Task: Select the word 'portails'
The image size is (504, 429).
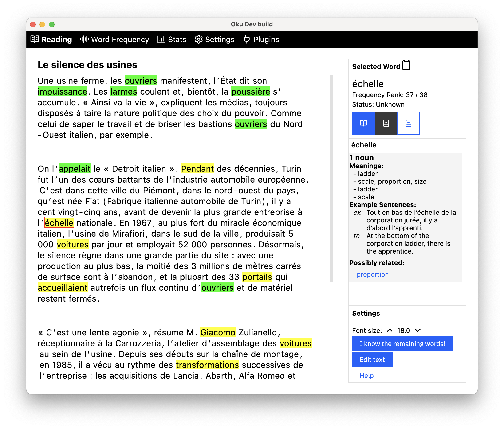Action: tap(257, 277)
